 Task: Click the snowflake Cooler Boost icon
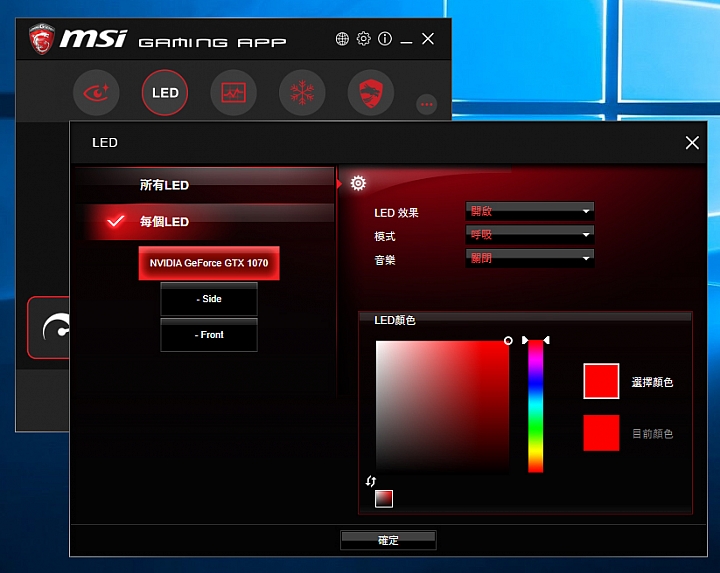[302, 93]
